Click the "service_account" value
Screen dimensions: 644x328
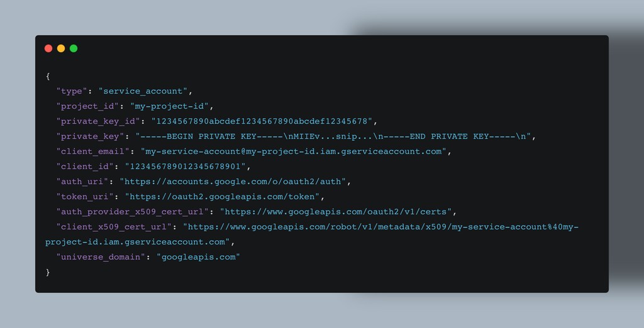pos(143,91)
